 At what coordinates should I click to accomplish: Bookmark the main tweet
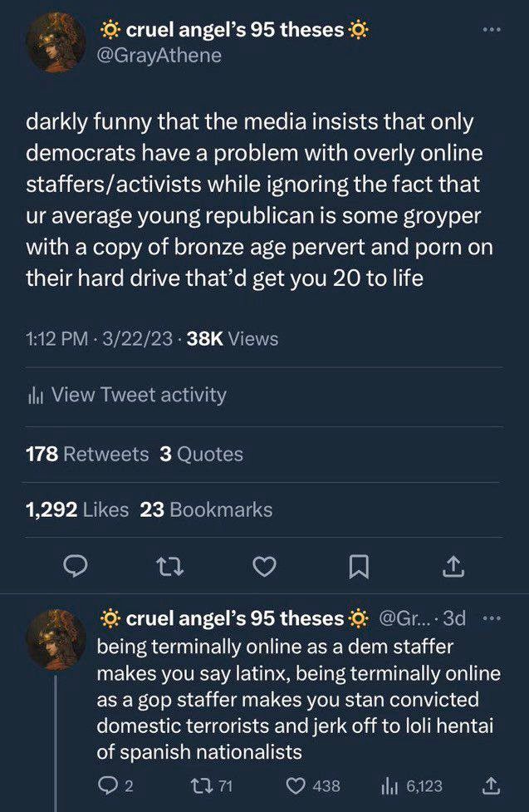point(359,566)
